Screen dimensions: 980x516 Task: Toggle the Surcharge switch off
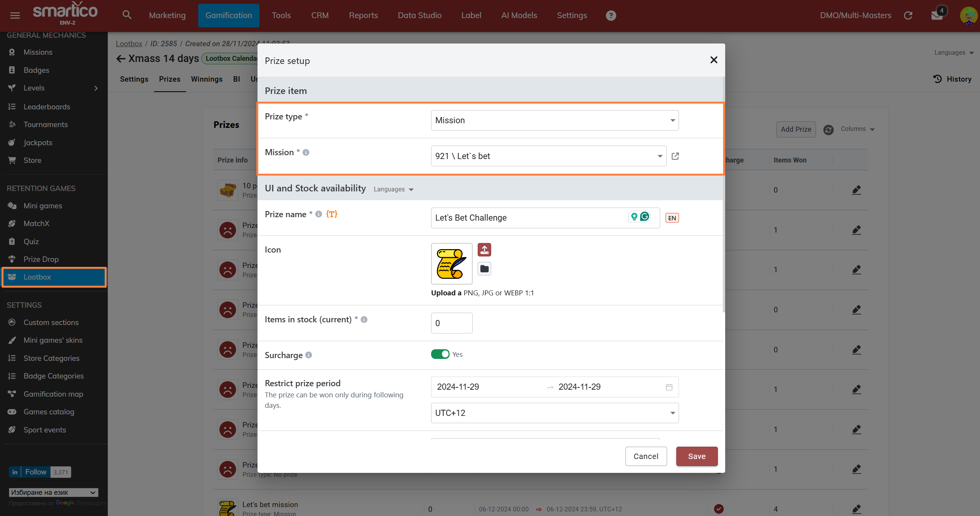[x=440, y=354]
